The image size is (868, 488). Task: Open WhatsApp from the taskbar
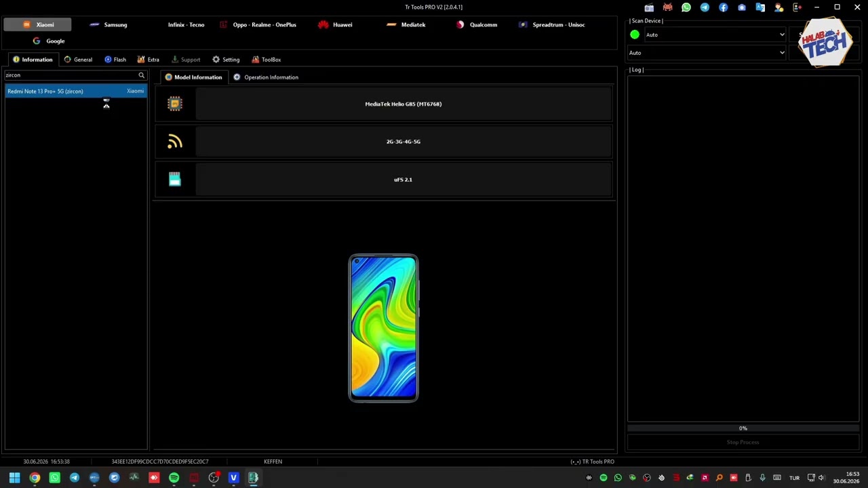[x=54, y=478]
